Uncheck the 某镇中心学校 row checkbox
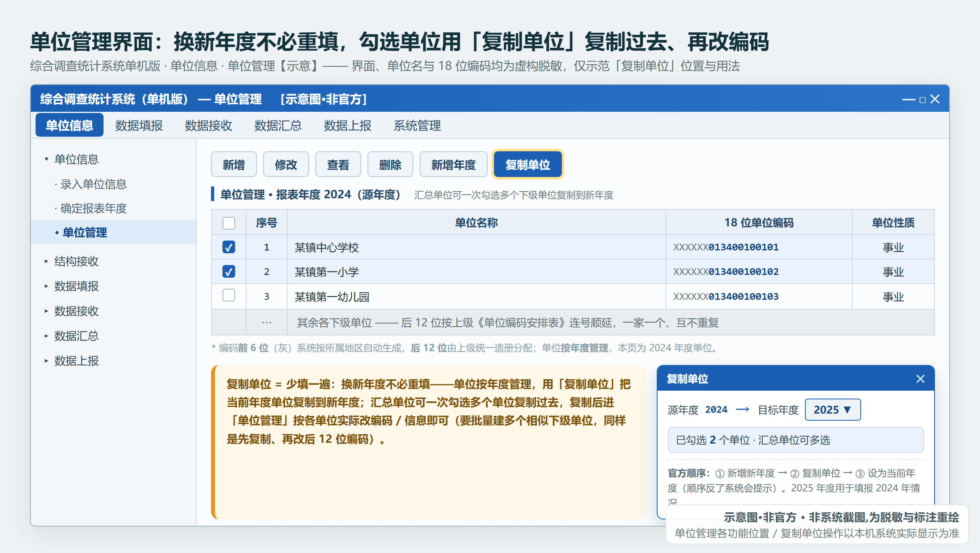Screen dimensions: 980x553 229,247
